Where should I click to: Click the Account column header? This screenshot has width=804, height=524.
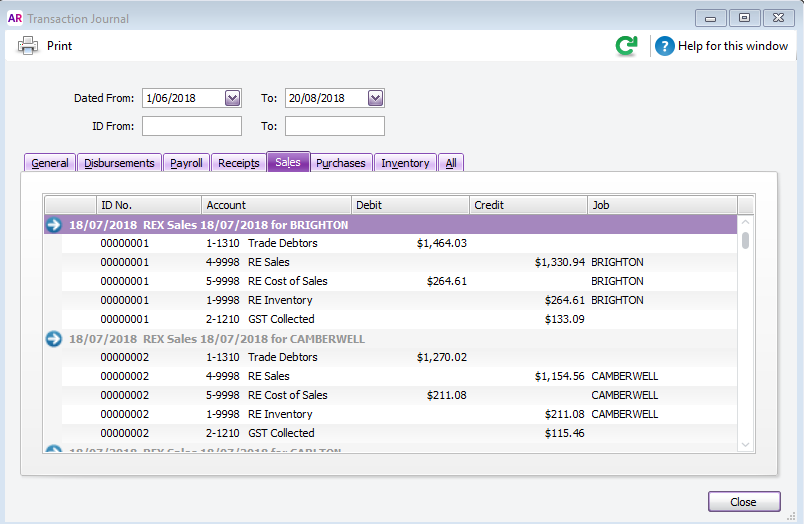click(x=276, y=205)
